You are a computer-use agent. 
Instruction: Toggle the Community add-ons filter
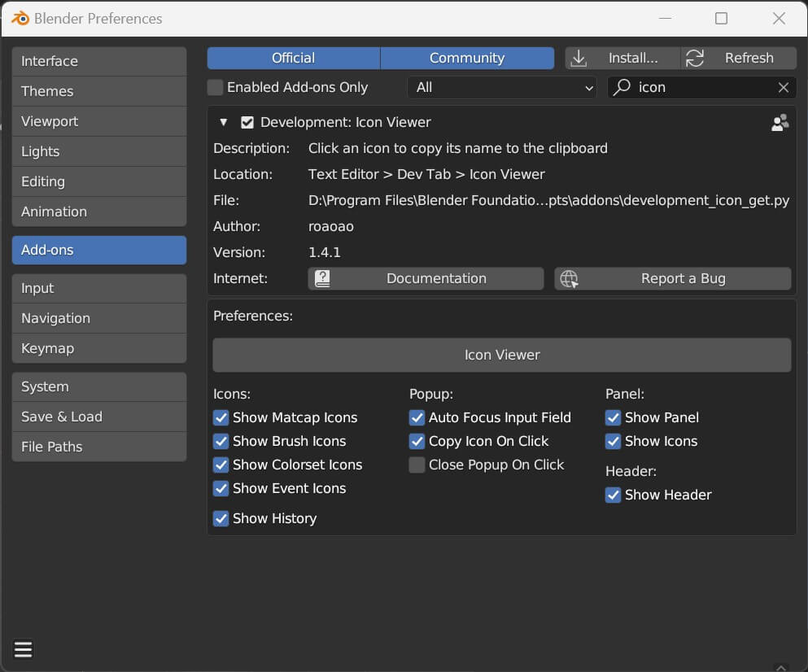coord(467,59)
